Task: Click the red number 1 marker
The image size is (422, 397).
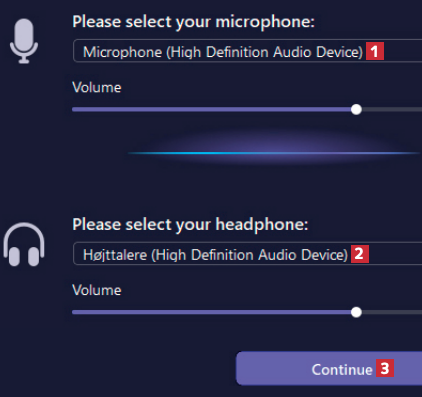Action: (375, 51)
